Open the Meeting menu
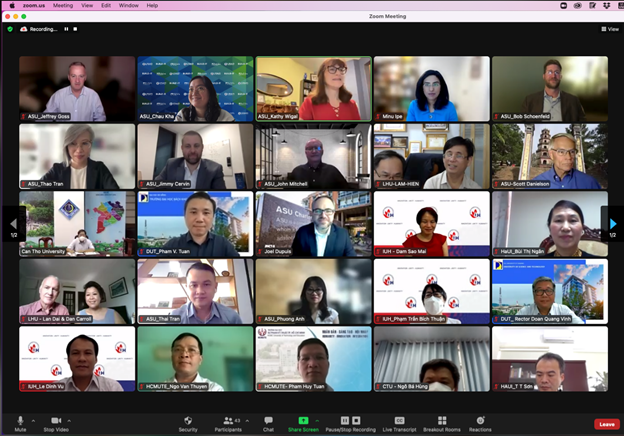This screenshot has width=624, height=436. [63, 6]
